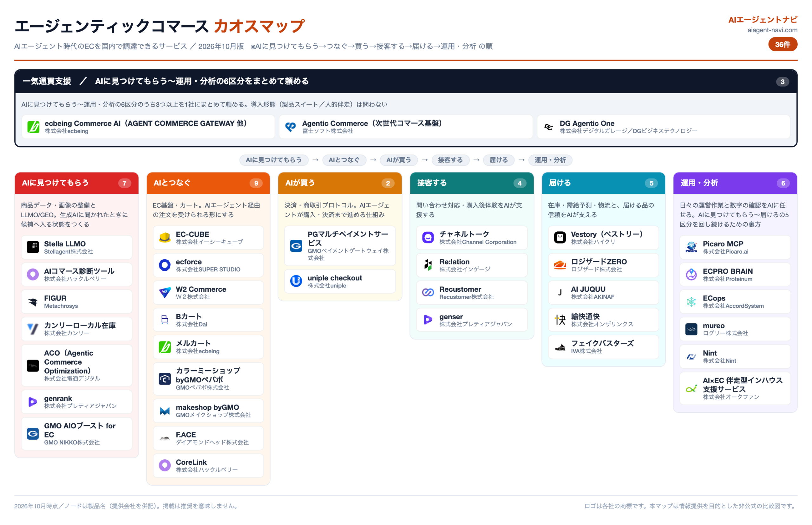This screenshot has width=812, height=525.
Task: Open the フェイクバスターズ service card
Action: point(603,347)
